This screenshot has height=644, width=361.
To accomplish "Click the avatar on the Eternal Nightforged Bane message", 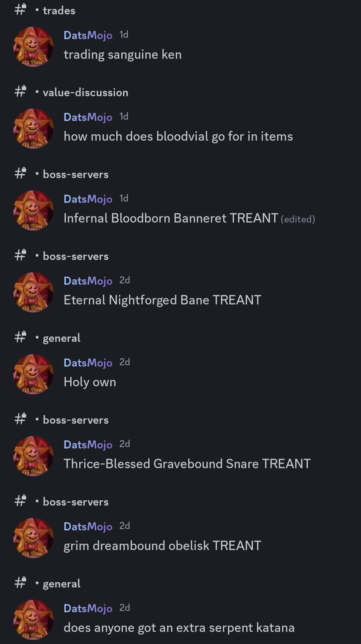I will coord(33,292).
